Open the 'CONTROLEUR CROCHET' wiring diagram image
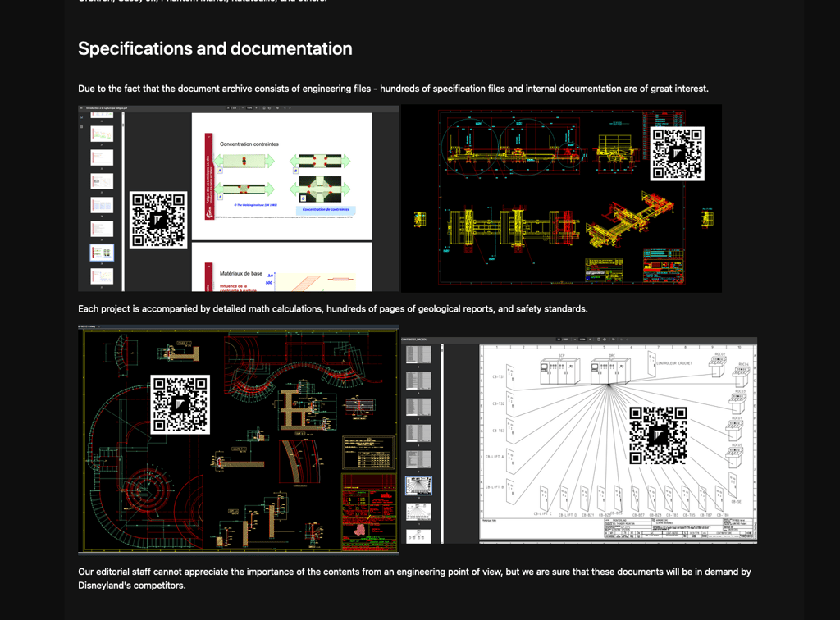The image size is (840, 620). click(579, 440)
